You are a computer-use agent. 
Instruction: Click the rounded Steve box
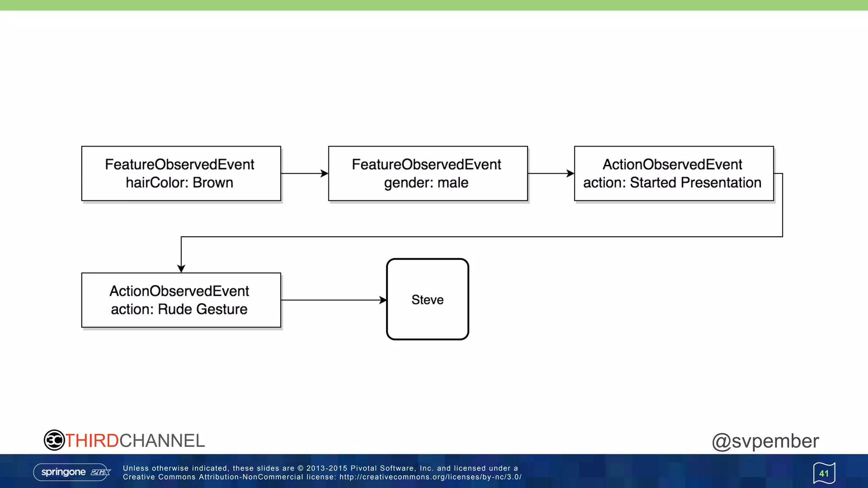tap(427, 299)
